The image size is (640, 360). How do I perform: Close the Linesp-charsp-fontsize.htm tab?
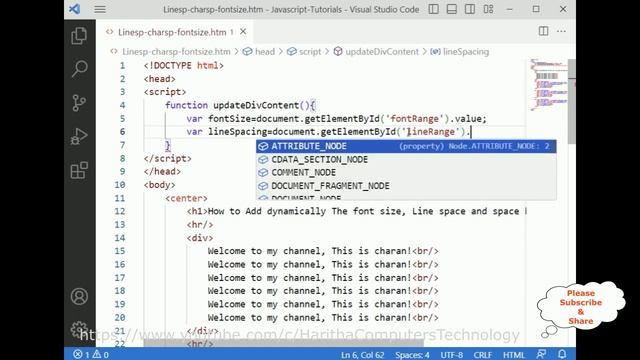tap(243, 31)
